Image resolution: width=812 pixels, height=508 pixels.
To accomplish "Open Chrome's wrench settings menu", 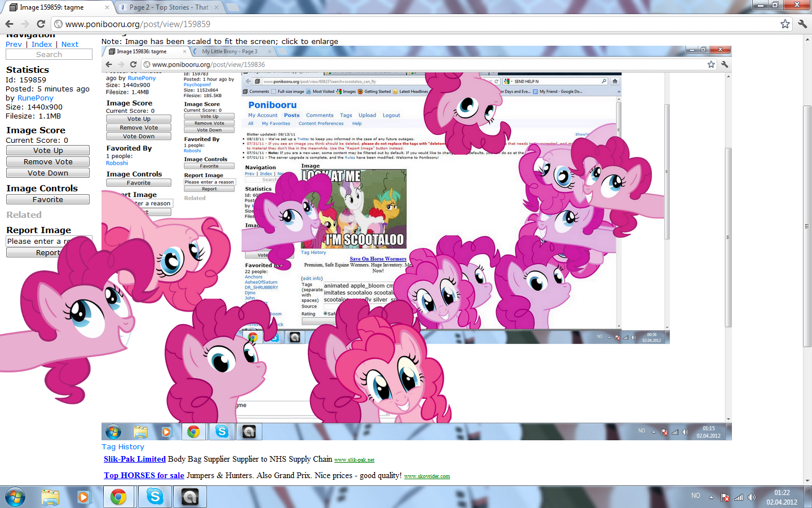I will point(802,24).
